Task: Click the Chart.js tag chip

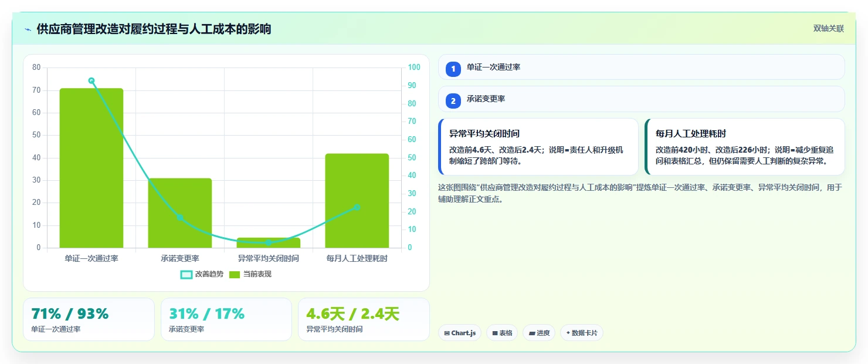Action: [x=460, y=333]
